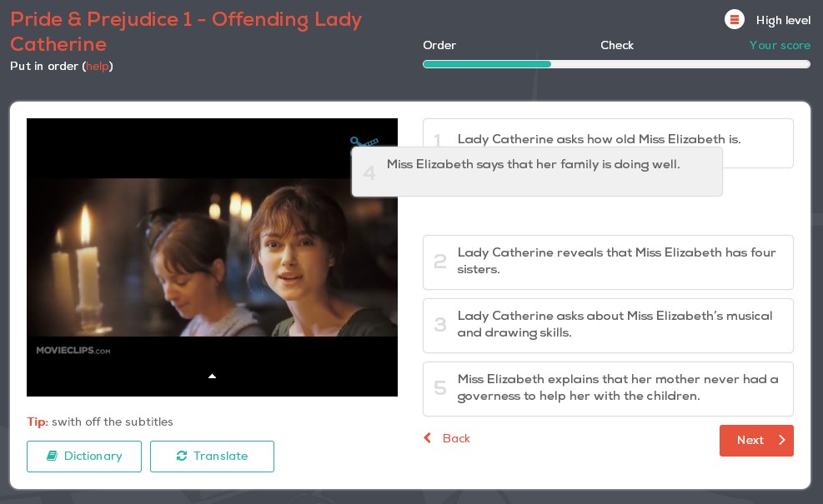Select card: Miss Elizabeth has four sisters
The image size is (823, 504).
click(x=608, y=262)
